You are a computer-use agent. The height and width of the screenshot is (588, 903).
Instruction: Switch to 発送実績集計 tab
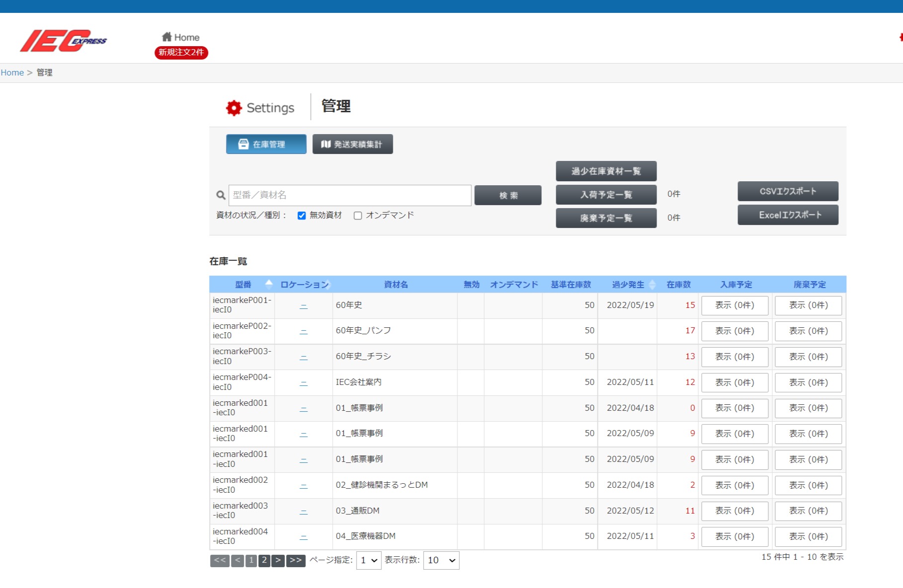[x=353, y=144]
